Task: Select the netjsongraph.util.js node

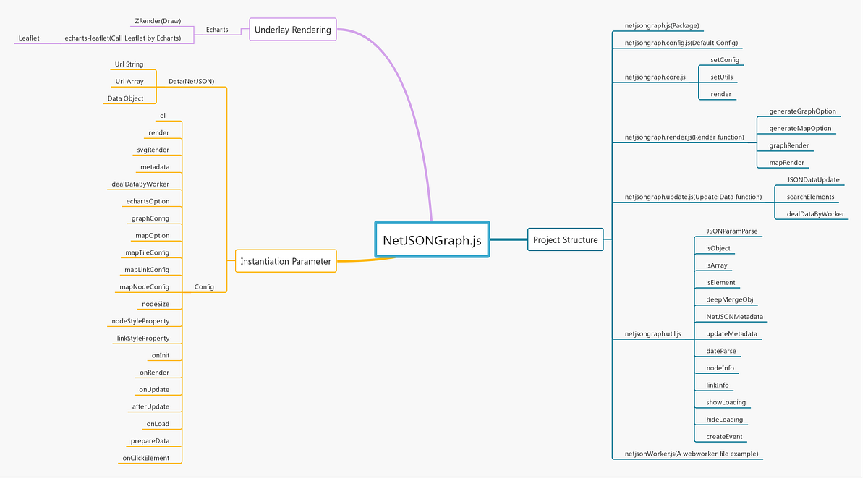Action: [652, 335]
